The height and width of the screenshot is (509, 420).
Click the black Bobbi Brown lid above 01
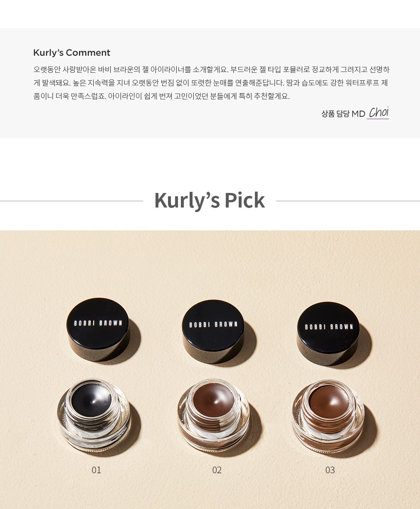click(x=98, y=324)
